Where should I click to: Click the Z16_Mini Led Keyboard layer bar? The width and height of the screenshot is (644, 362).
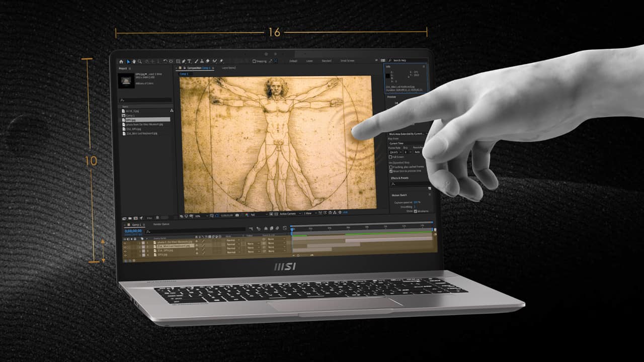pyautogui.click(x=389, y=240)
